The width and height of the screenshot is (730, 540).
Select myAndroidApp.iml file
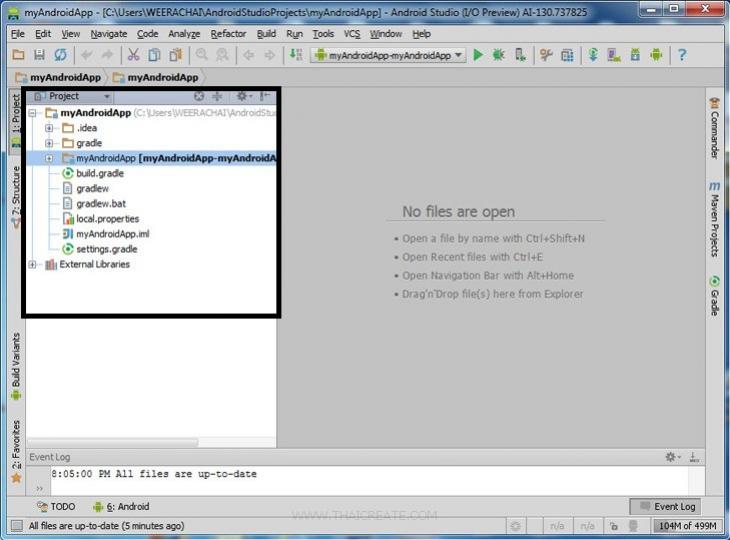pyautogui.click(x=112, y=234)
